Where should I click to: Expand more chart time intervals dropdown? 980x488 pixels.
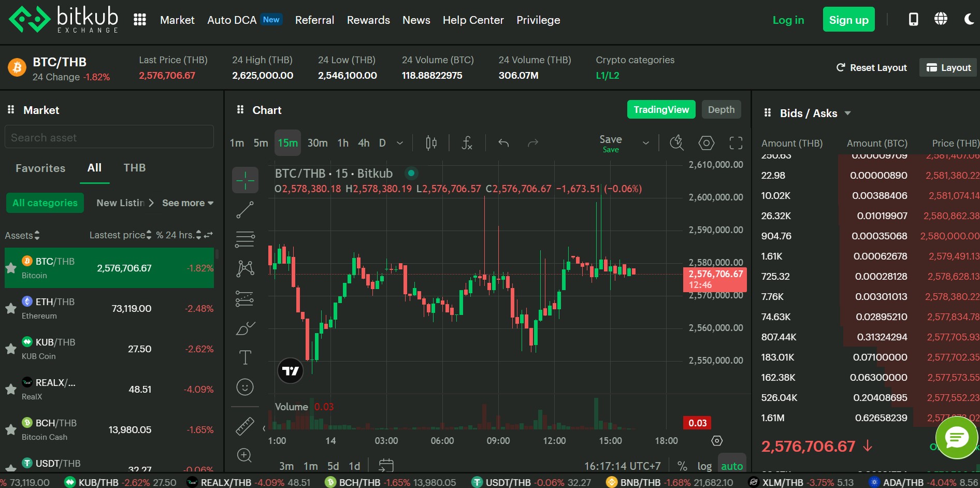[400, 143]
